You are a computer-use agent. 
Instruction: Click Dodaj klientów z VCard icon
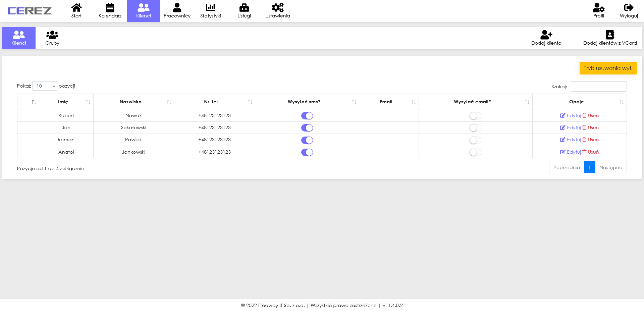point(610,35)
